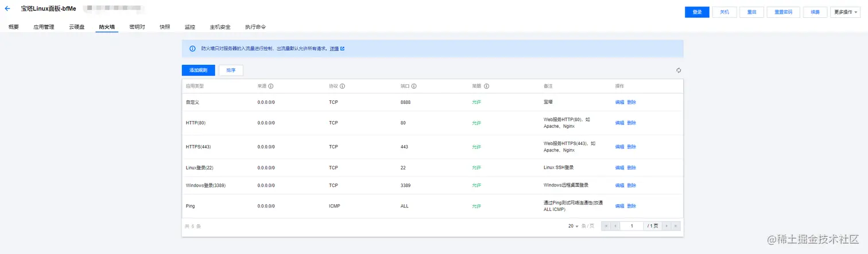Click the 排序 button
This screenshot has width=868, height=254.
(x=231, y=70)
